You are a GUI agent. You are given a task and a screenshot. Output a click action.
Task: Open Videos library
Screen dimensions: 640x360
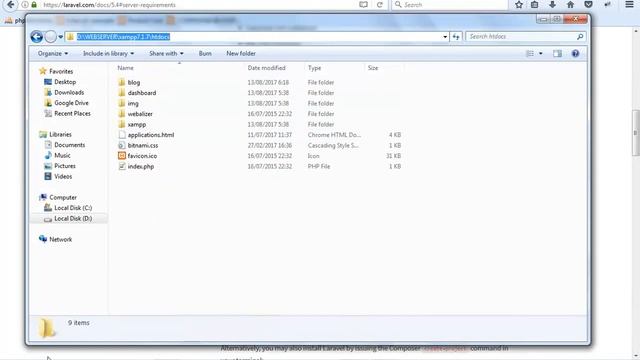[63, 176]
